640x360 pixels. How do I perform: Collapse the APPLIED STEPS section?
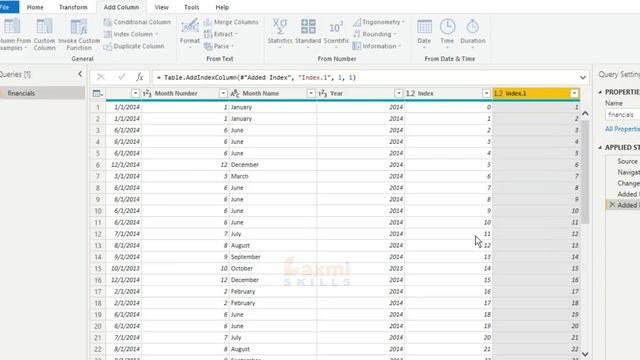point(600,147)
